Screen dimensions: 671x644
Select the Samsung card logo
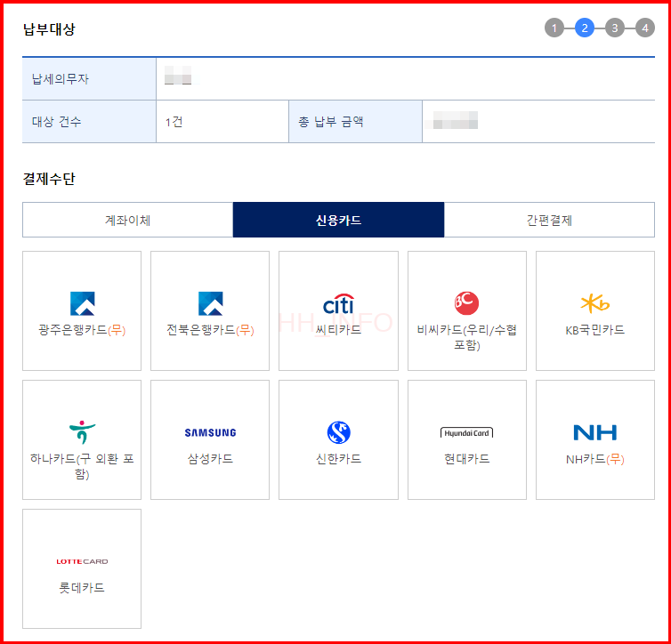211,433
